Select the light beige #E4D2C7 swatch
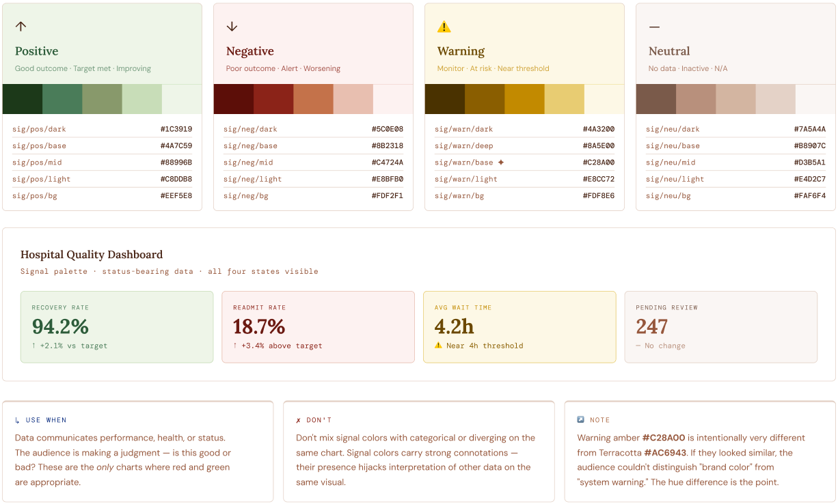Viewport: 838px width, 504px height. tap(776, 99)
